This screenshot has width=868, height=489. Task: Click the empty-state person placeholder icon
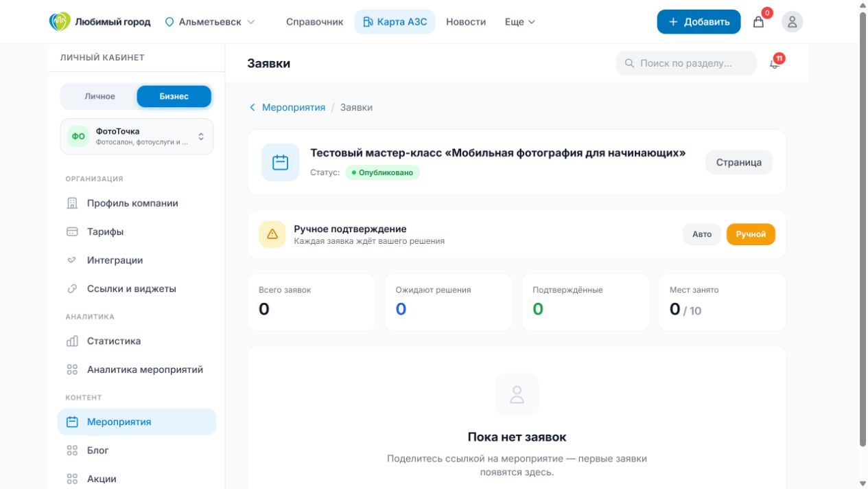(x=517, y=394)
